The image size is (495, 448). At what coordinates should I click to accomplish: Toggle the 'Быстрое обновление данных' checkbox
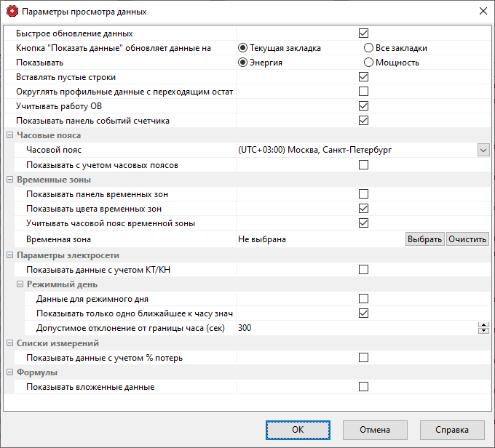363,33
